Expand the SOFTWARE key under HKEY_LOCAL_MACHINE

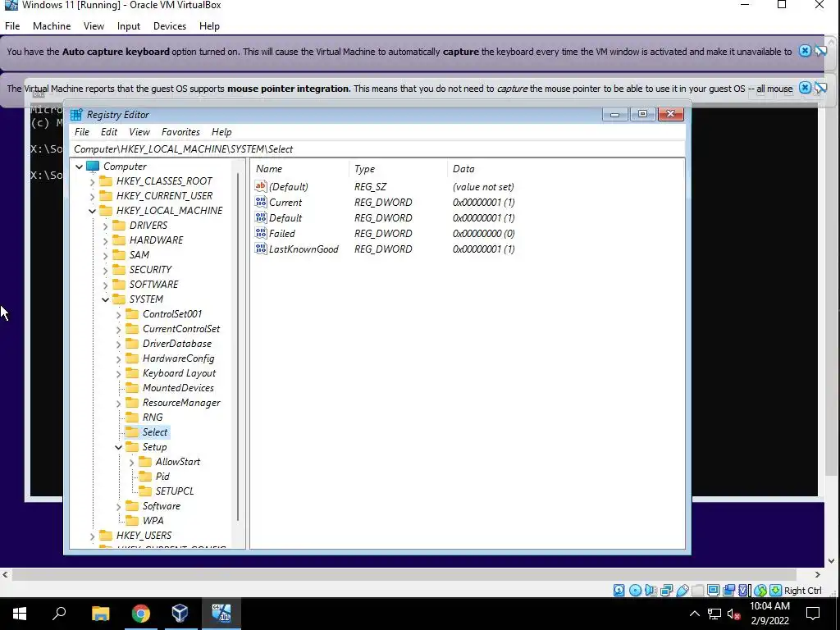coord(106,285)
